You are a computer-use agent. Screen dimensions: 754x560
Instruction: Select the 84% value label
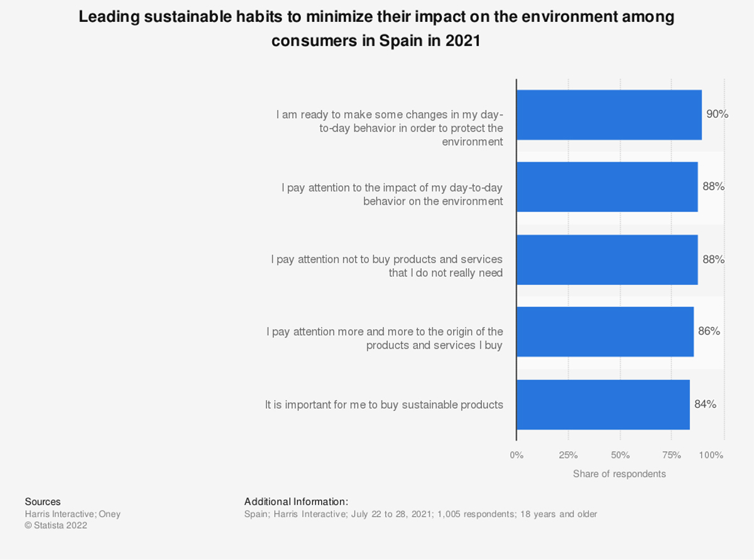click(705, 404)
